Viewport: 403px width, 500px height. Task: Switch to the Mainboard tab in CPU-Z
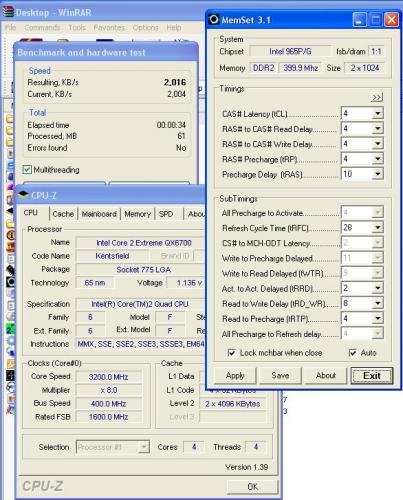click(99, 214)
